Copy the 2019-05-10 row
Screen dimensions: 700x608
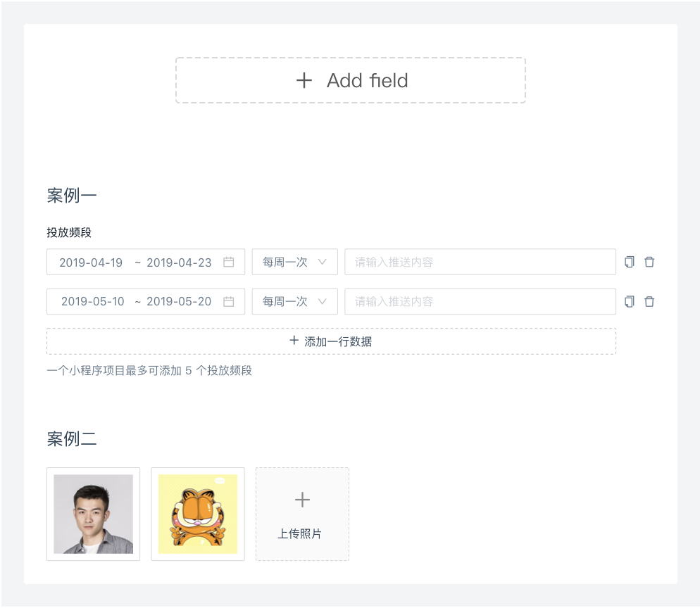click(630, 302)
